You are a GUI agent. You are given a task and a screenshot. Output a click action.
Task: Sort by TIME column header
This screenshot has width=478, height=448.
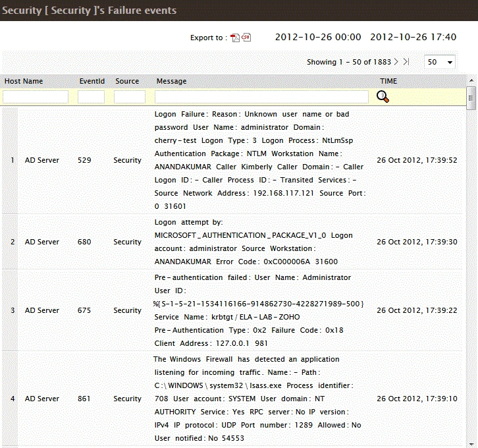pyautogui.click(x=388, y=81)
